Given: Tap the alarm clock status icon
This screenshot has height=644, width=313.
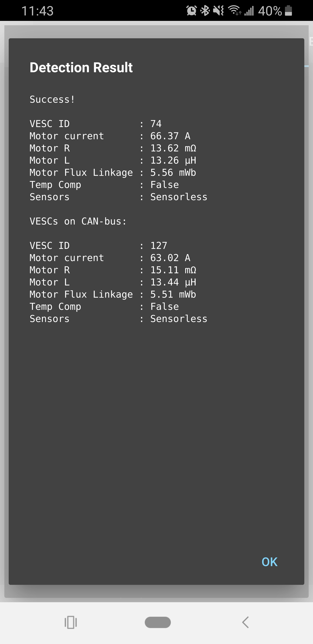Looking at the screenshot, I should point(191,10).
